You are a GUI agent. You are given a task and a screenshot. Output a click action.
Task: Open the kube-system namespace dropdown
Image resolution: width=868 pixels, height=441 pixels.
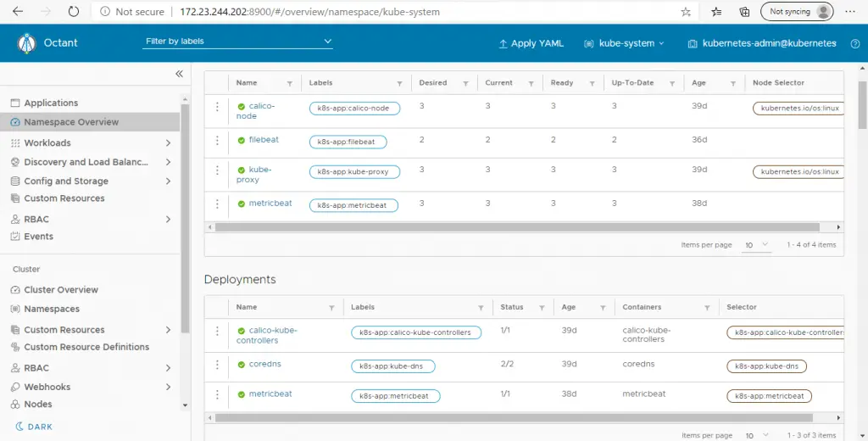[x=625, y=43]
